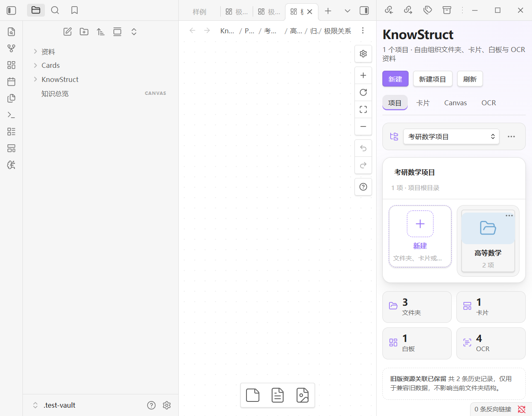Open vault help
The image size is (532, 416).
coord(151,405)
